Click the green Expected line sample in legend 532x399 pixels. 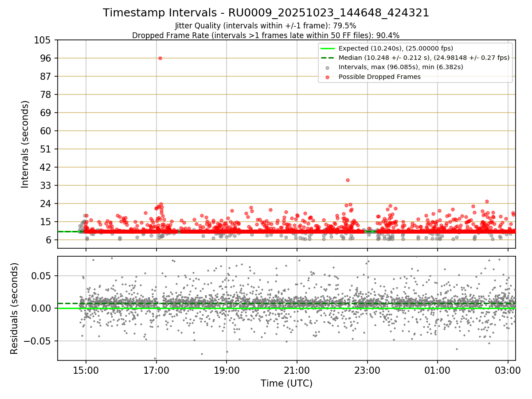tap(327, 48)
